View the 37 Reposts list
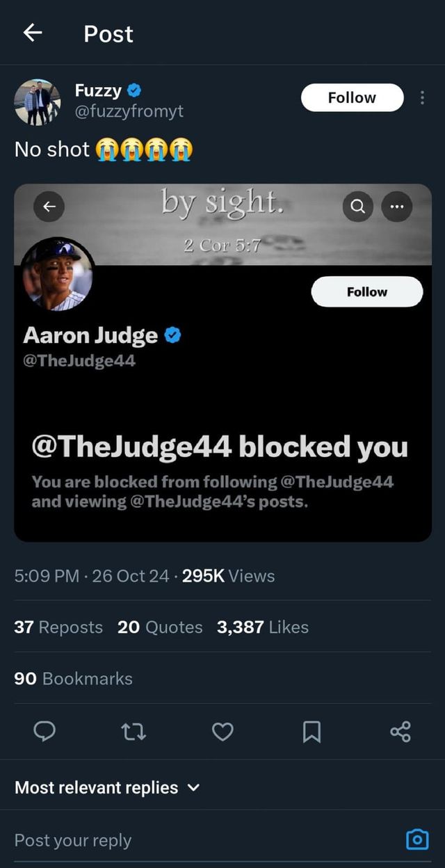This screenshot has height=868, width=445. tap(58, 627)
